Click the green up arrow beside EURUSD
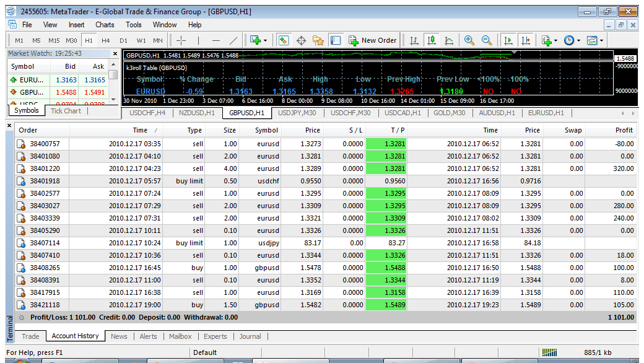 [14, 80]
